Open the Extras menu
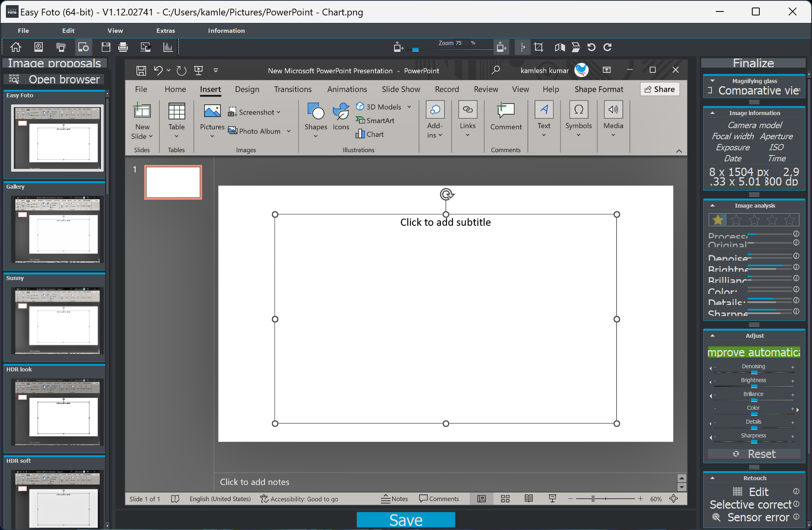Viewport: 812px width, 530px height. (165, 31)
